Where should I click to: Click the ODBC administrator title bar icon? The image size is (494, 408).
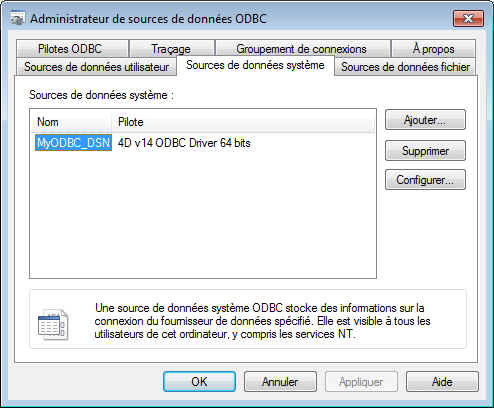[16, 19]
